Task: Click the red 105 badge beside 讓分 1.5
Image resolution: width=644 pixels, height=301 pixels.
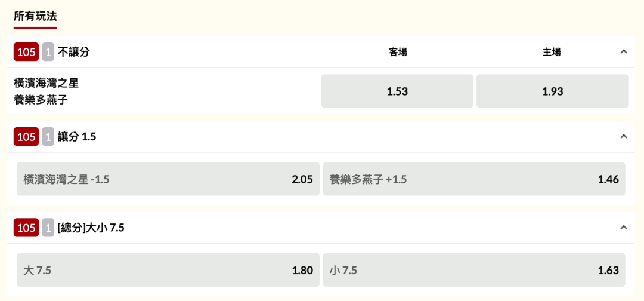Action: coord(26,137)
